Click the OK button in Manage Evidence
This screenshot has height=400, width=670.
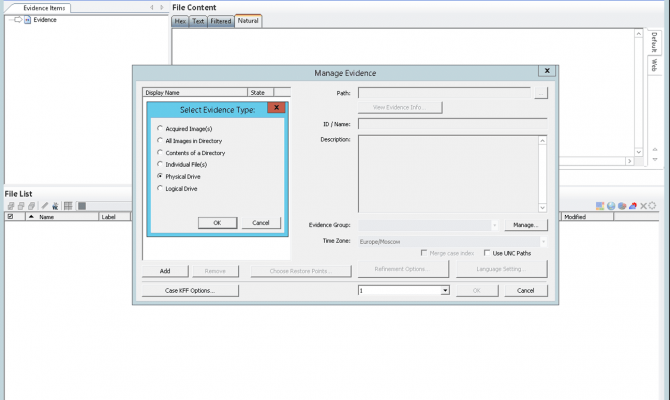477,291
